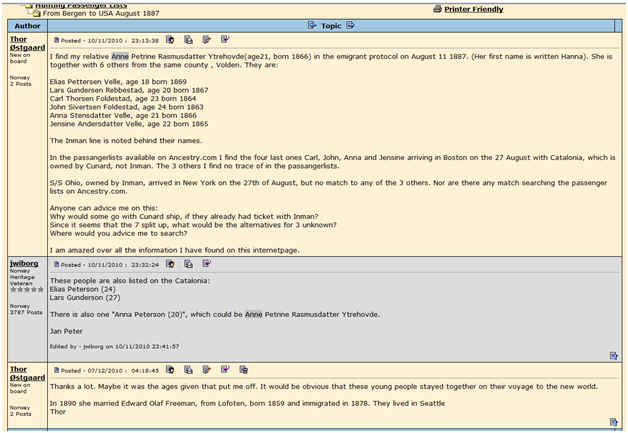Reply with quote icon in the 23:13:38 post
The height and width of the screenshot is (433, 628).
(225, 39)
